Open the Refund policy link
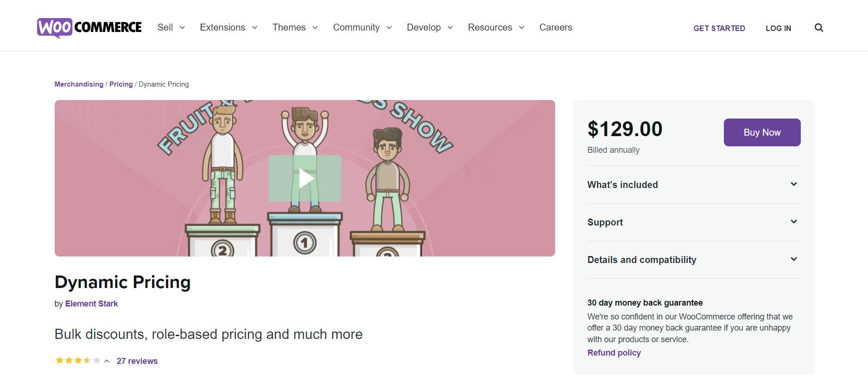Viewport: 868px width, 388px height. (x=614, y=353)
